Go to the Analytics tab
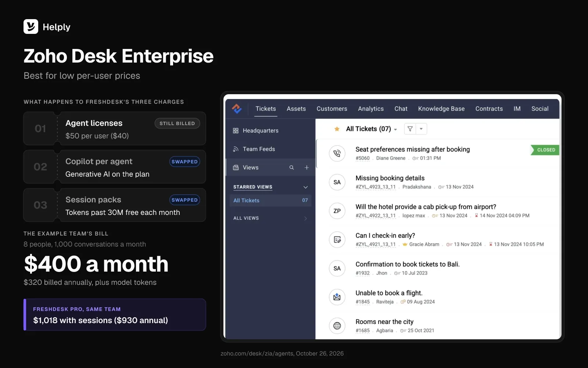 [371, 109]
